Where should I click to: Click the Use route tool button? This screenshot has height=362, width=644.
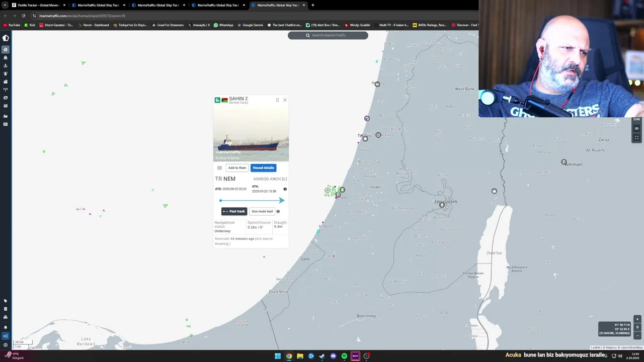pyautogui.click(x=262, y=211)
